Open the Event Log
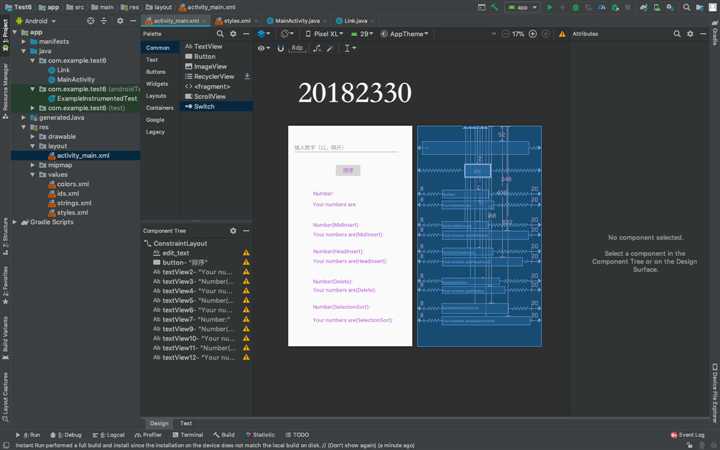Image resolution: width=720 pixels, height=450 pixels. [x=687, y=435]
